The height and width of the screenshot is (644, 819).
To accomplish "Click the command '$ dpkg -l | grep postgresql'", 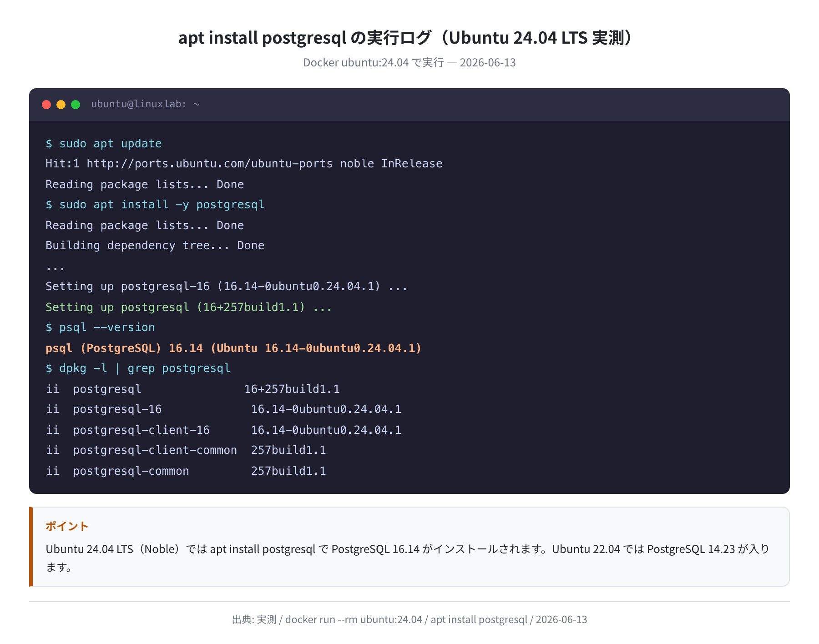I will (138, 368).
